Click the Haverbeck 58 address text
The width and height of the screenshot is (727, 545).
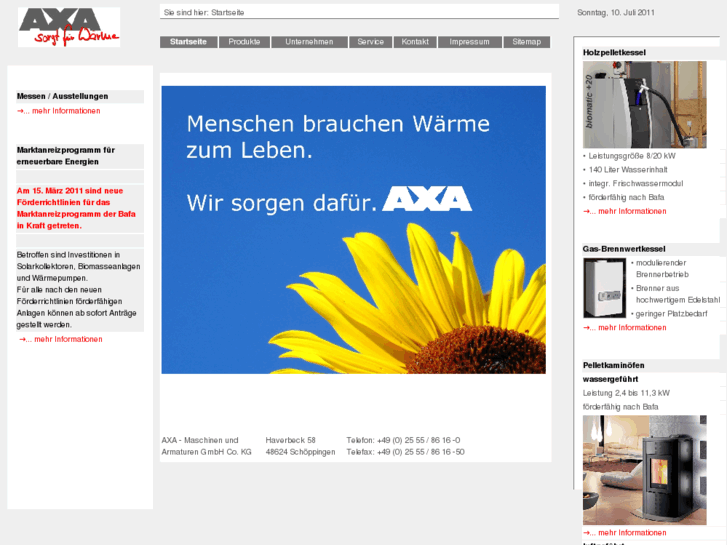(x=290, y=440)
